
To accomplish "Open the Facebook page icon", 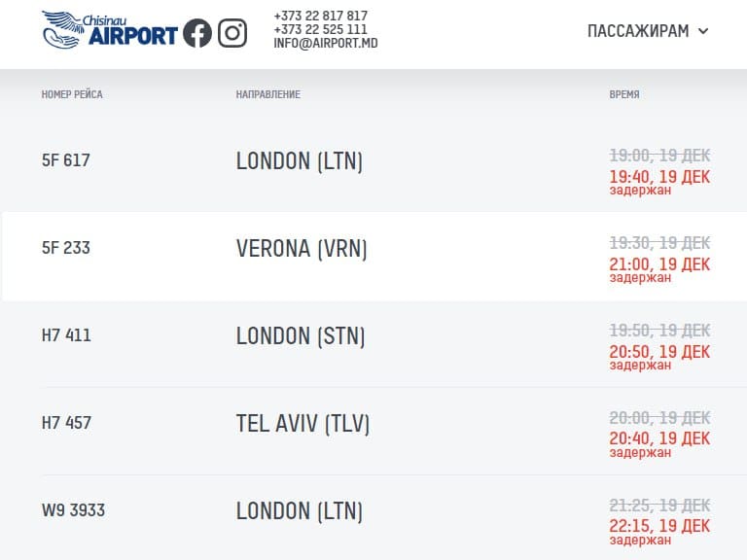I will (197, 33).
